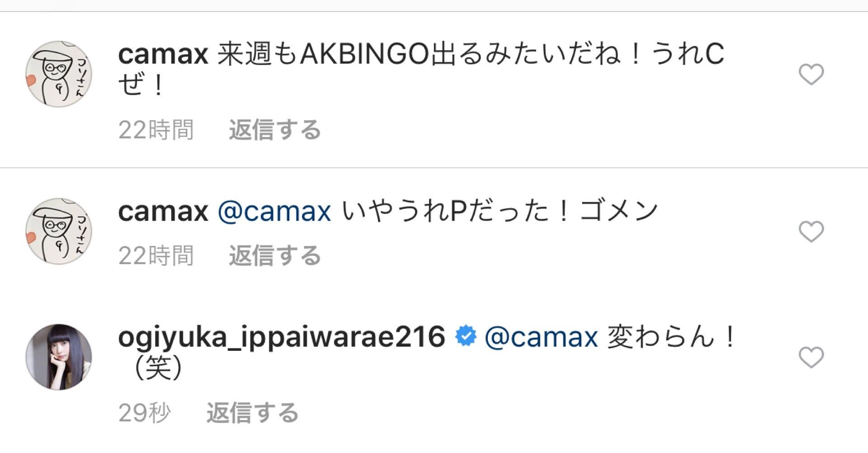Tap heart on the うれPだった comment
The image size is (868, 453).
811,231
